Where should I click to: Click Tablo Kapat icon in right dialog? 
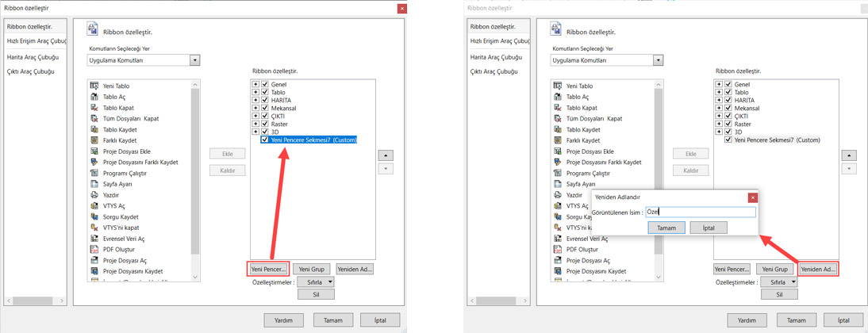(x=558, y=108)
